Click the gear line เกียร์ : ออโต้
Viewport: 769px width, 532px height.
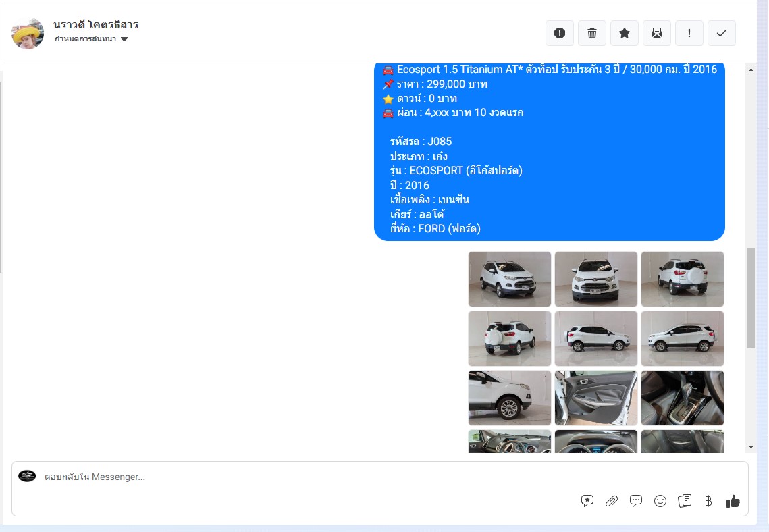(x=417, y=214)
